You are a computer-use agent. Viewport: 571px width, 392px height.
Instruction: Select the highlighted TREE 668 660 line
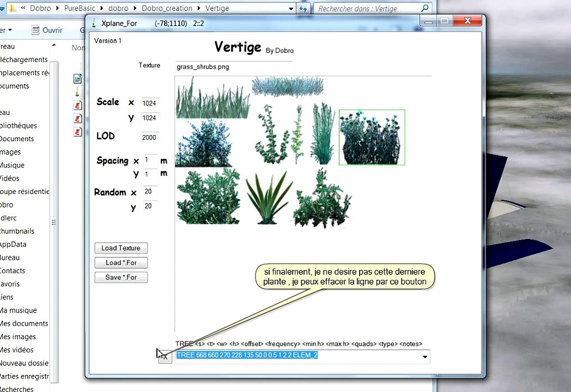[x=247, y=355]
